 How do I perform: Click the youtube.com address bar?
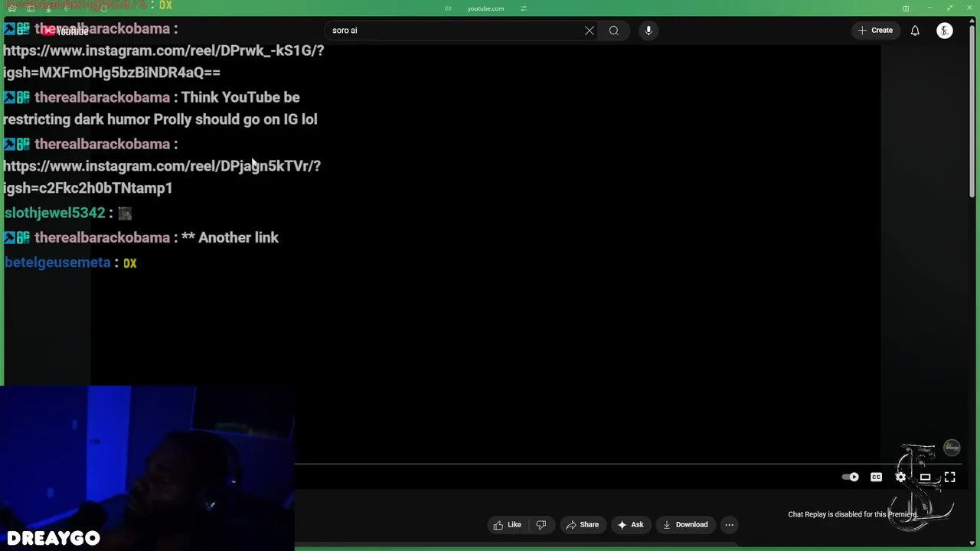coord(485,8)
